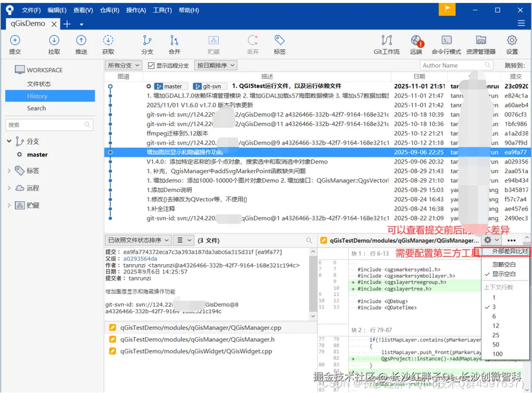Open the list view mode dropdown
The height and width of the screenshot is (393, 532).
184,241
